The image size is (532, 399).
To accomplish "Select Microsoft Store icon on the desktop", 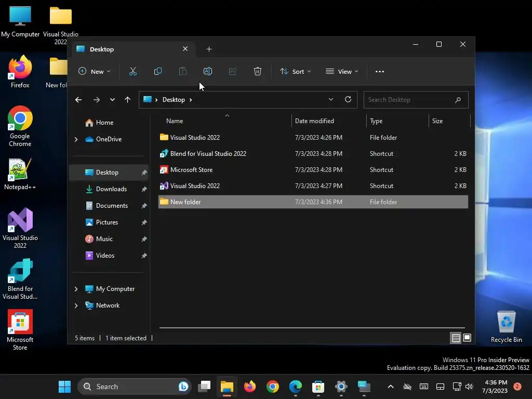I will coord(20,330).
